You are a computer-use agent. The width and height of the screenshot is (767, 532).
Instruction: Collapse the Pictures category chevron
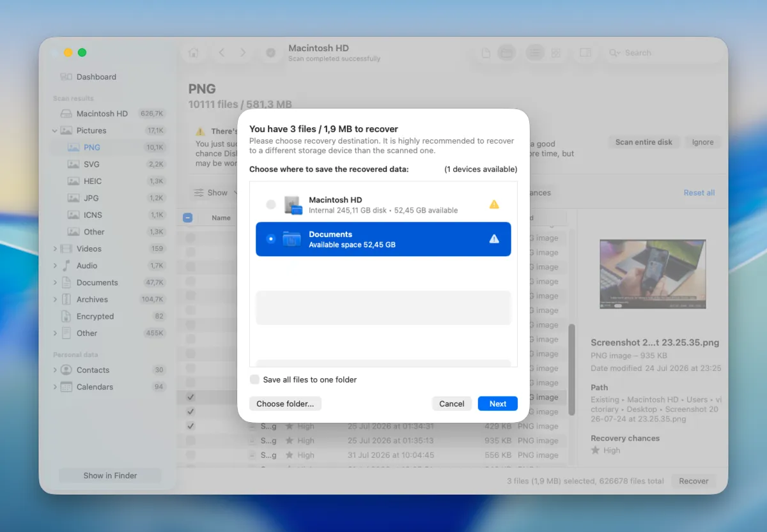point(55,130)
